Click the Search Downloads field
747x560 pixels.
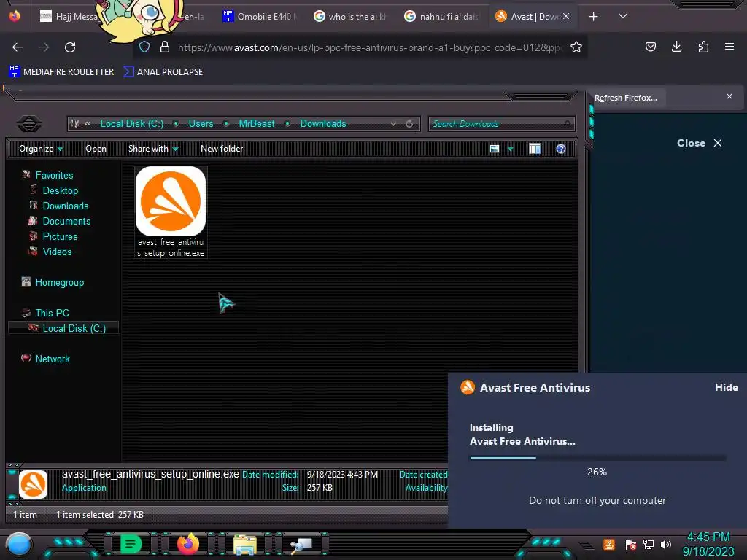point(501,124)
